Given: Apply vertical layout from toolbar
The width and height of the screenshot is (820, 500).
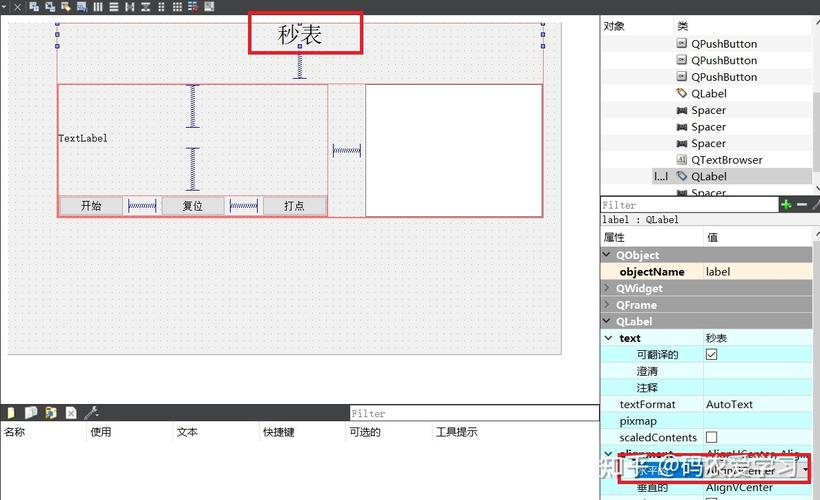Looking at the screenshot, I should 113,7.
